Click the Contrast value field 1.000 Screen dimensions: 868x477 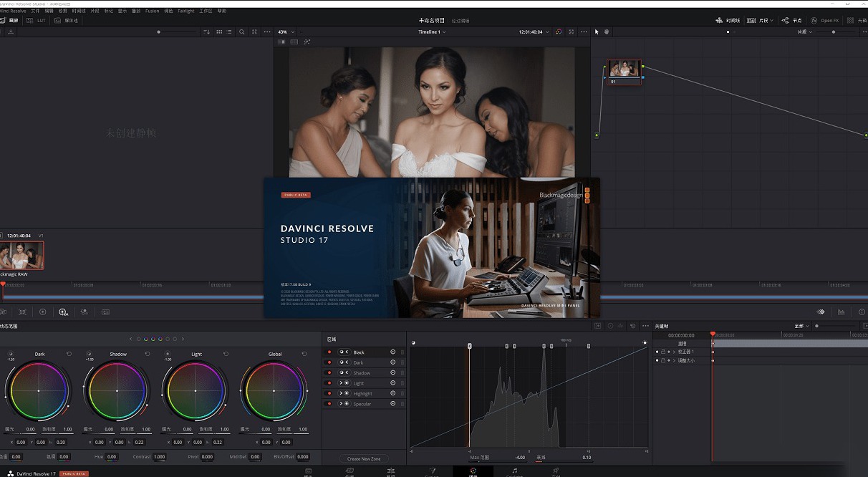click(x=159, y=456)
